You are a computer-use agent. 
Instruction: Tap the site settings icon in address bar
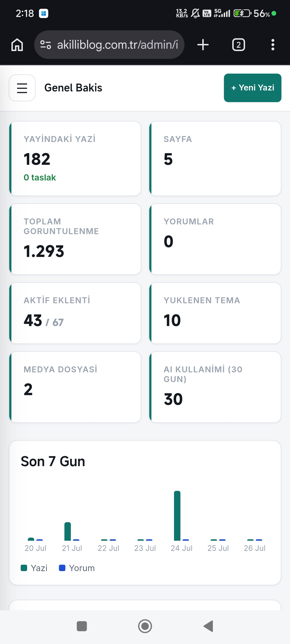tap(46, 45)
